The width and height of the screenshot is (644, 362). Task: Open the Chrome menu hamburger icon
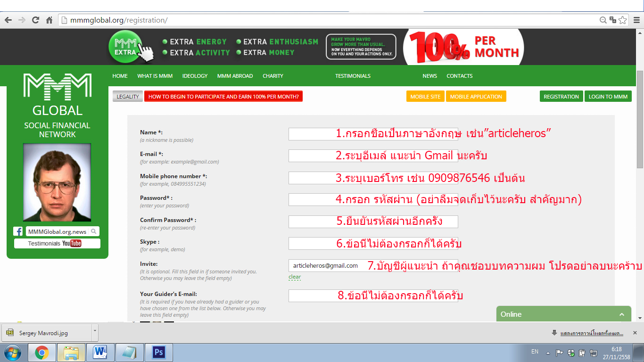(636, 20)
